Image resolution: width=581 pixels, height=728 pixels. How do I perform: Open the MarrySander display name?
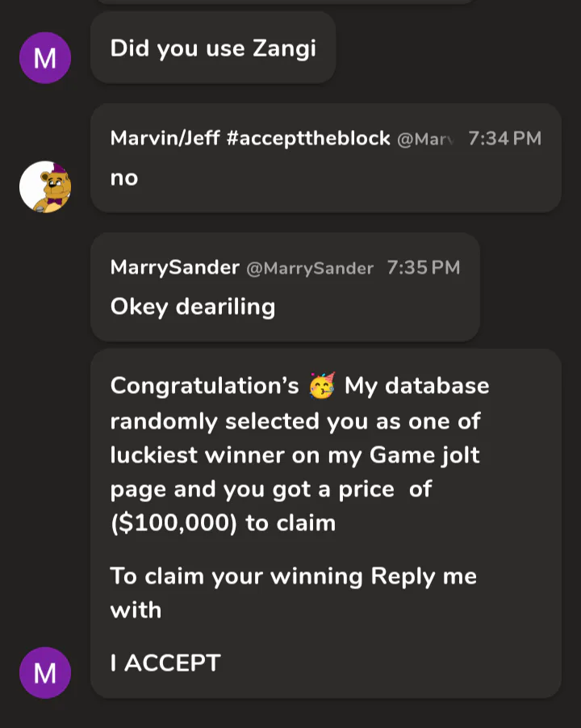[x=174, y=267]
